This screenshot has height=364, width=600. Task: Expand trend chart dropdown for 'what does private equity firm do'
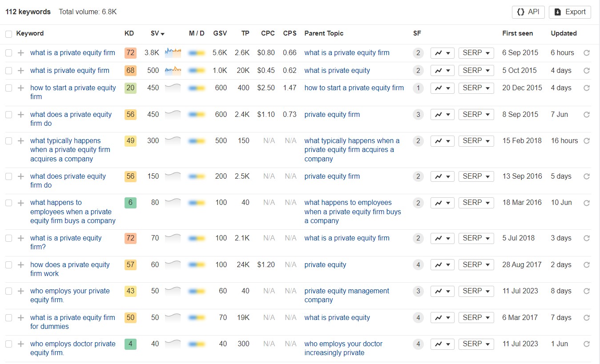pos(442,176)
